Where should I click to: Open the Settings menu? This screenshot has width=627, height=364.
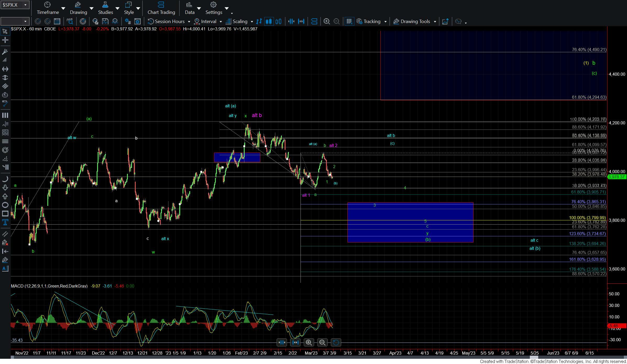214,8
